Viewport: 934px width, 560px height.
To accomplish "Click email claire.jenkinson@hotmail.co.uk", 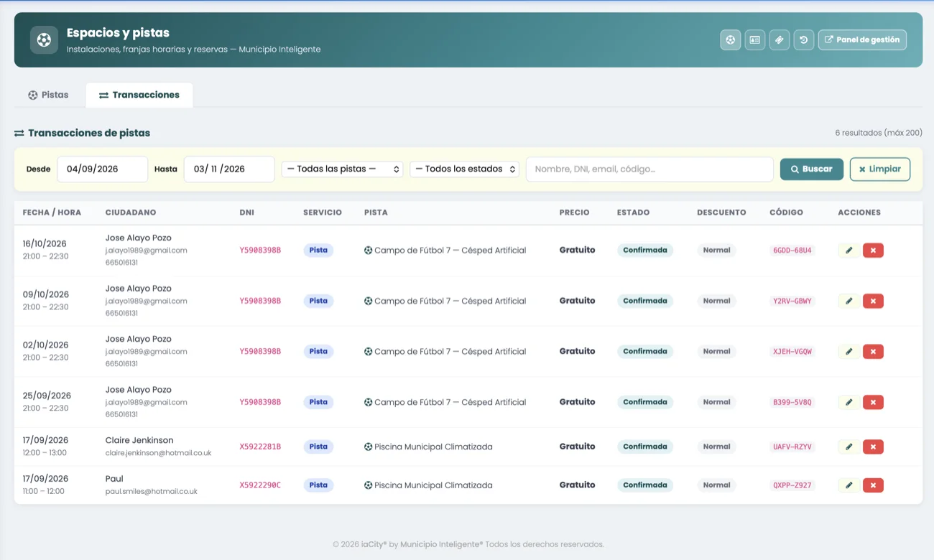I will (x=158, y=453).
